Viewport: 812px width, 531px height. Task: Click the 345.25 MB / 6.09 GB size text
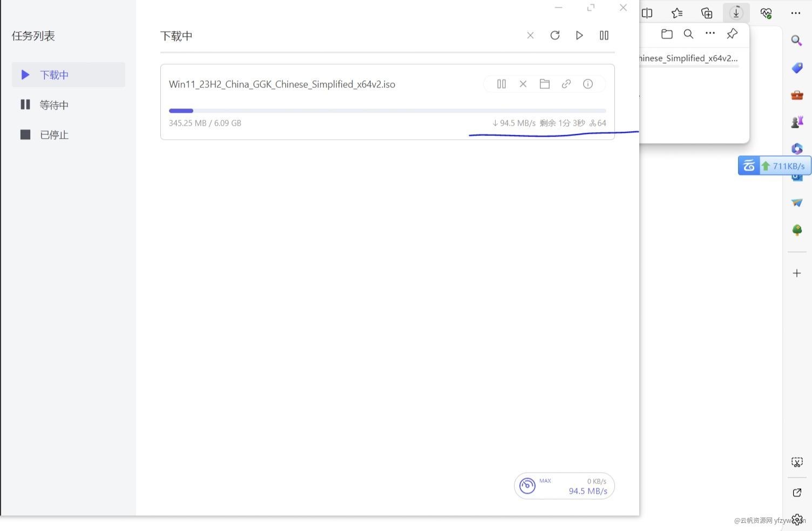(205, 123)
